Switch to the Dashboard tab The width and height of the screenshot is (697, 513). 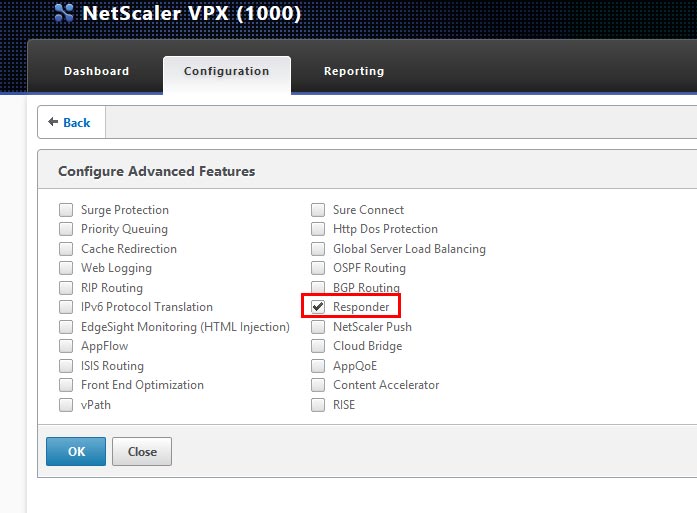pyautogui.click(x=96, y=71)
